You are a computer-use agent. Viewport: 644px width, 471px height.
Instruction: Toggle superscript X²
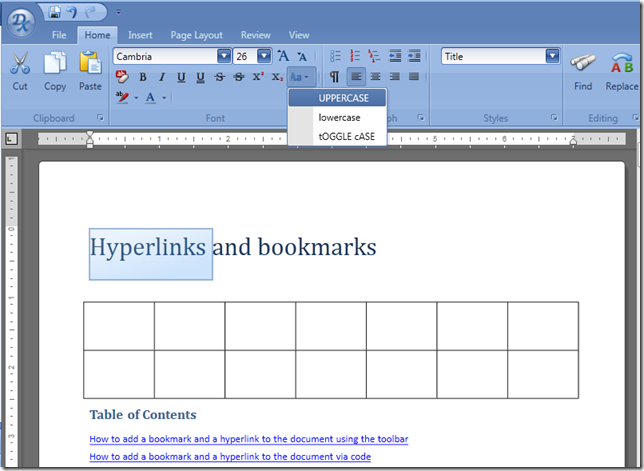pos(258,76)
